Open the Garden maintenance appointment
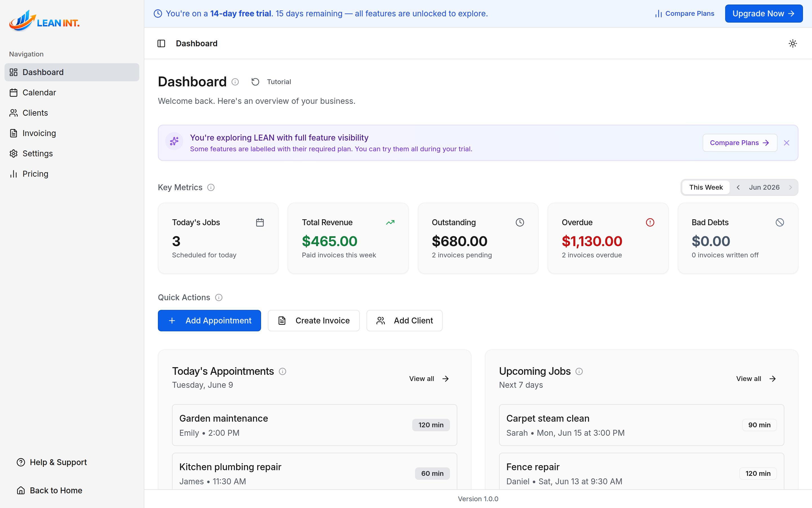This screenshot has height=508, width=812. click(x=314, y=425)
